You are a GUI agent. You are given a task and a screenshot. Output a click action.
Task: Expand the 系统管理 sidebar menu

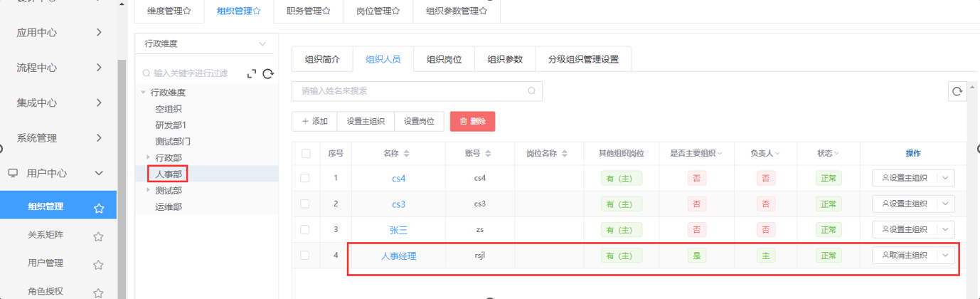[x=99, y=137]
